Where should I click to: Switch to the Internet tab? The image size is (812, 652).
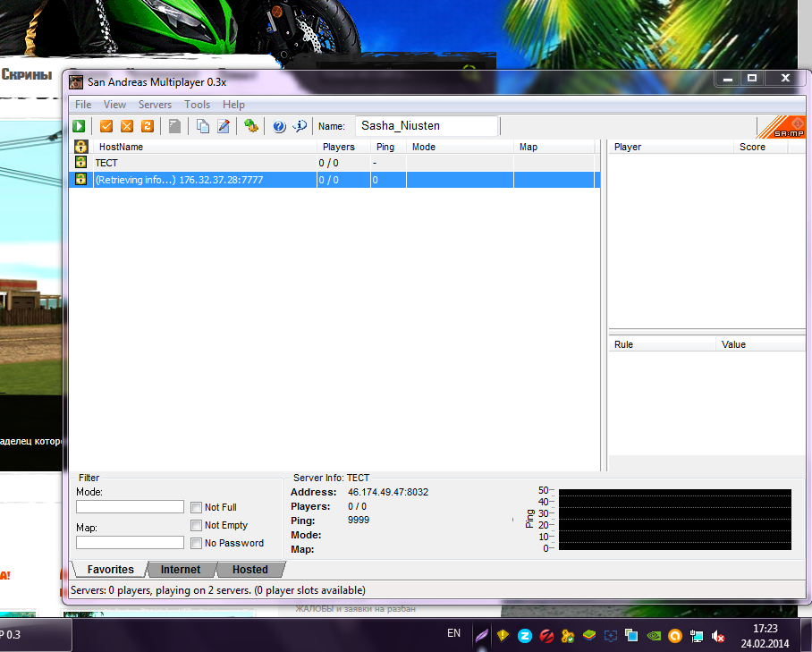point(181,570)
